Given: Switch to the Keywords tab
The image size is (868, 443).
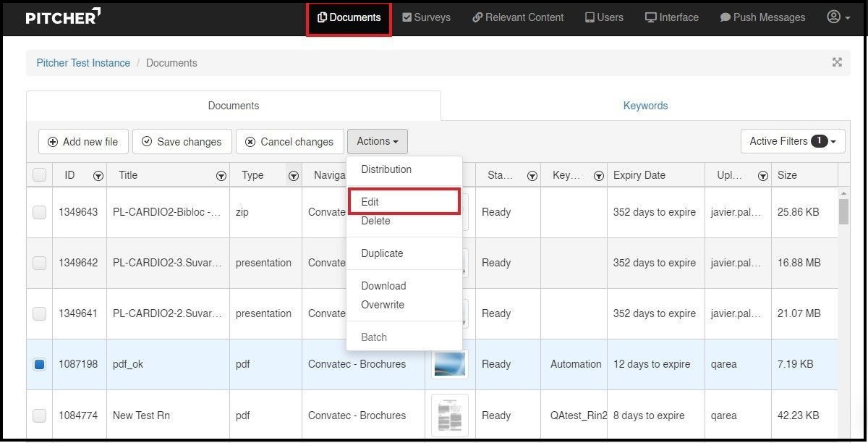Looking at the screenshot, I should (645, 106).
